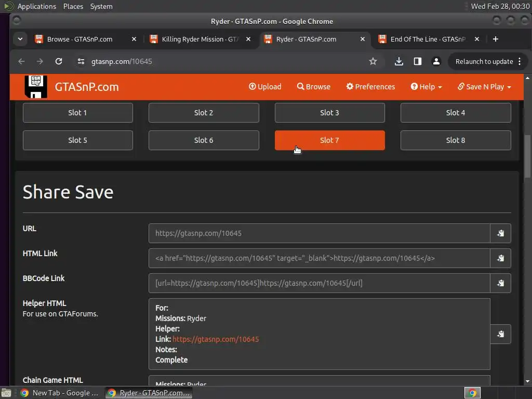The height and width of the screenshot is (399, 532).
Task: Click inside the BBCode Link field
Action: tap(320, 283)
